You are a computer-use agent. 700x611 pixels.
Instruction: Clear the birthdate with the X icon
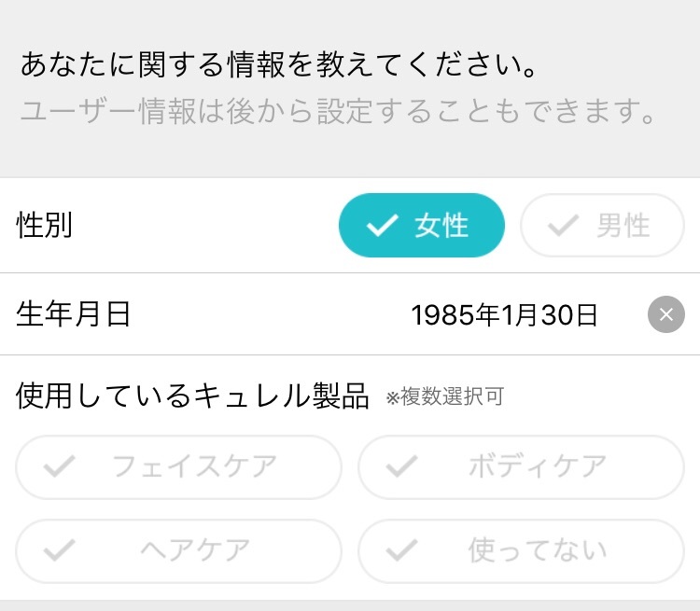[665, 315]
